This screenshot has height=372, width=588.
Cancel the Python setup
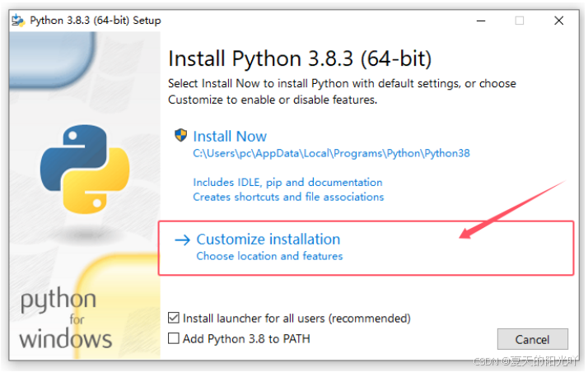[533, 339]
